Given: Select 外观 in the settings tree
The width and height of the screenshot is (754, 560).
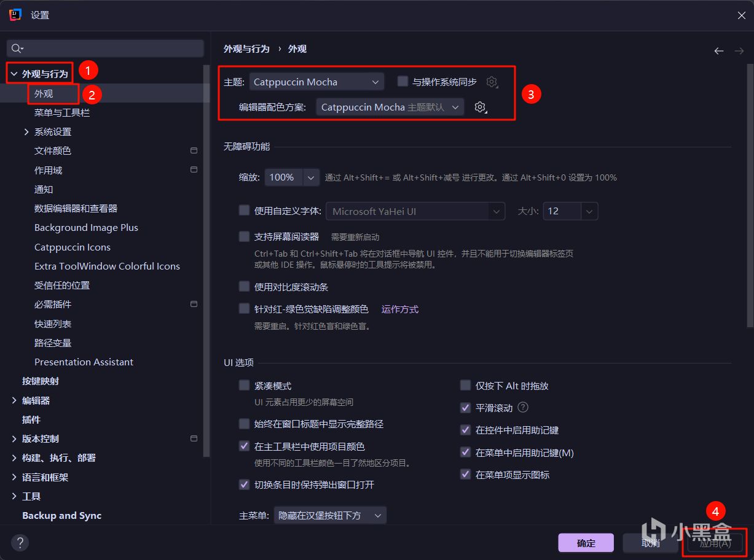Looking at the screenshot, I should pos(44,93).
